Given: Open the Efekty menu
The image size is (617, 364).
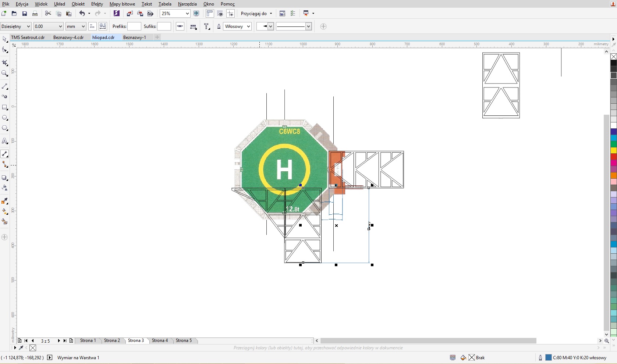Looking at the screenshot, I should pos(97,4).
